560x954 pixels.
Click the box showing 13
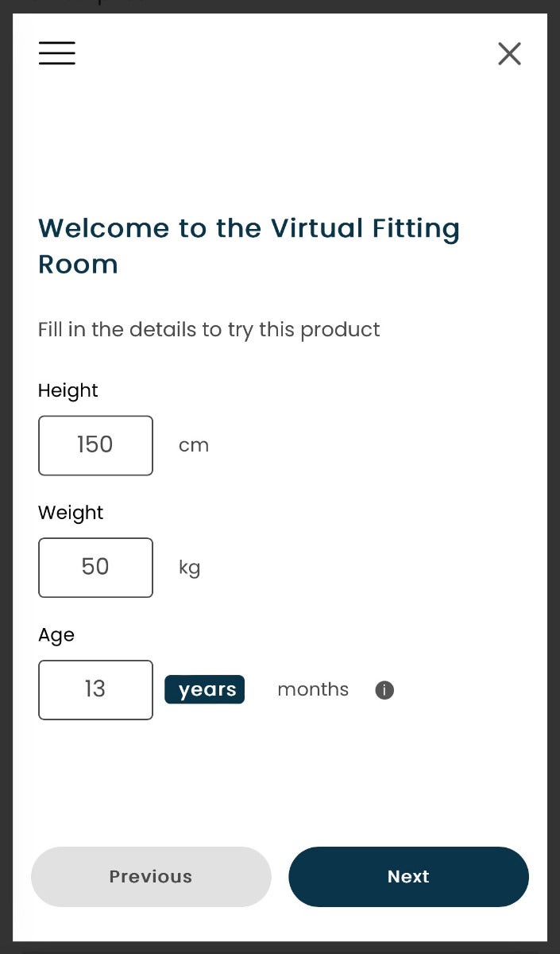coord(95,690)
